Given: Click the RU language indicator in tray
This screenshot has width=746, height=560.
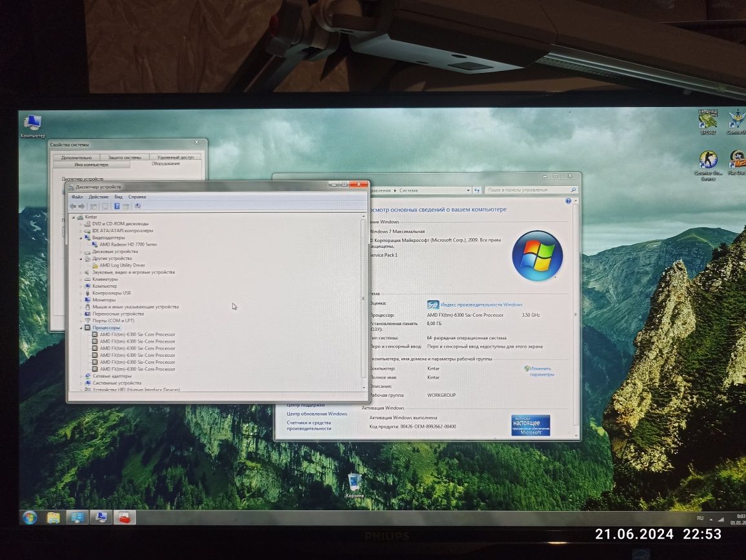Looking at the screenshot, I should tap(700, 518).
